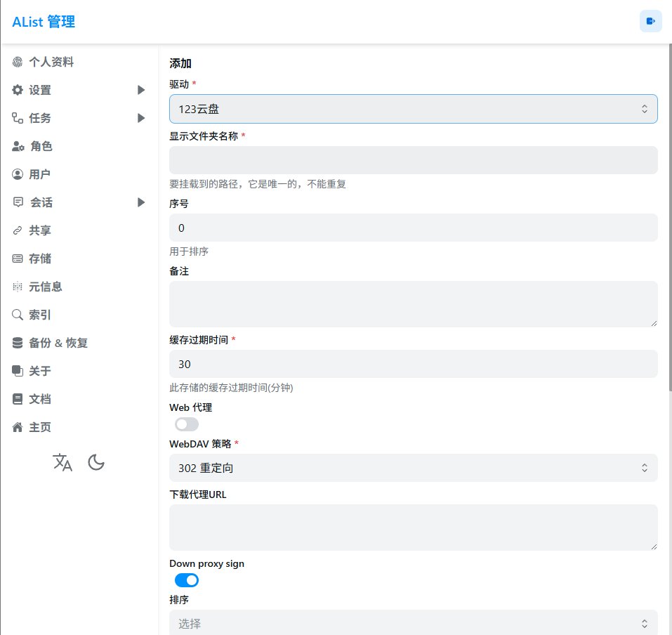Disable the Down proxy sign switch

186,580
